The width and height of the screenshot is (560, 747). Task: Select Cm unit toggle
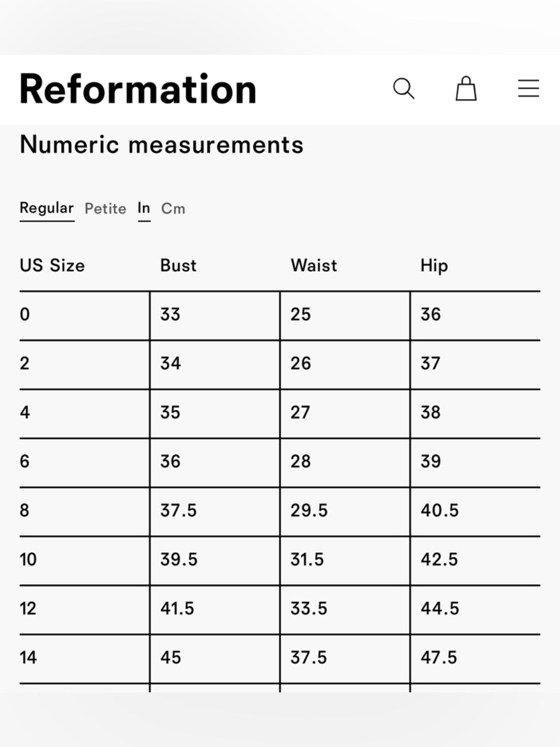173,208
